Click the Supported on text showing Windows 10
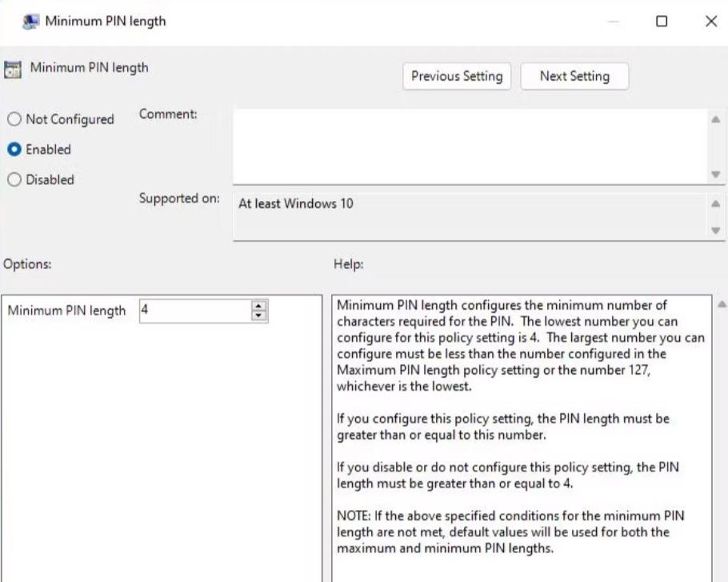Viewport: 728px width, 582px height. (296, 203)
